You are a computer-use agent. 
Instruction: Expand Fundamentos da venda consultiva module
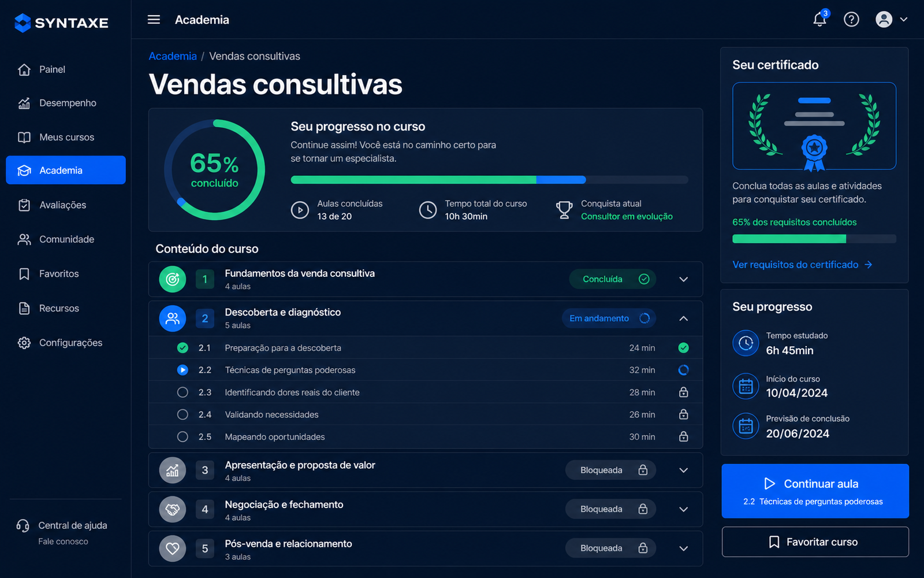[684, 279]
